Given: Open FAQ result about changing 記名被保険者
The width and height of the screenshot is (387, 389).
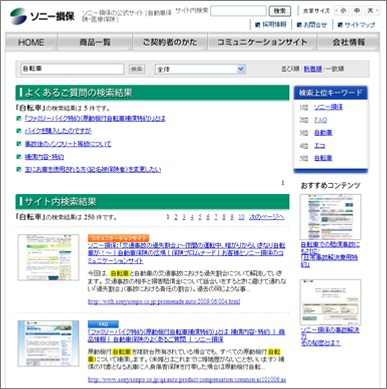Looking at the screenshot, I should [93, 169].
